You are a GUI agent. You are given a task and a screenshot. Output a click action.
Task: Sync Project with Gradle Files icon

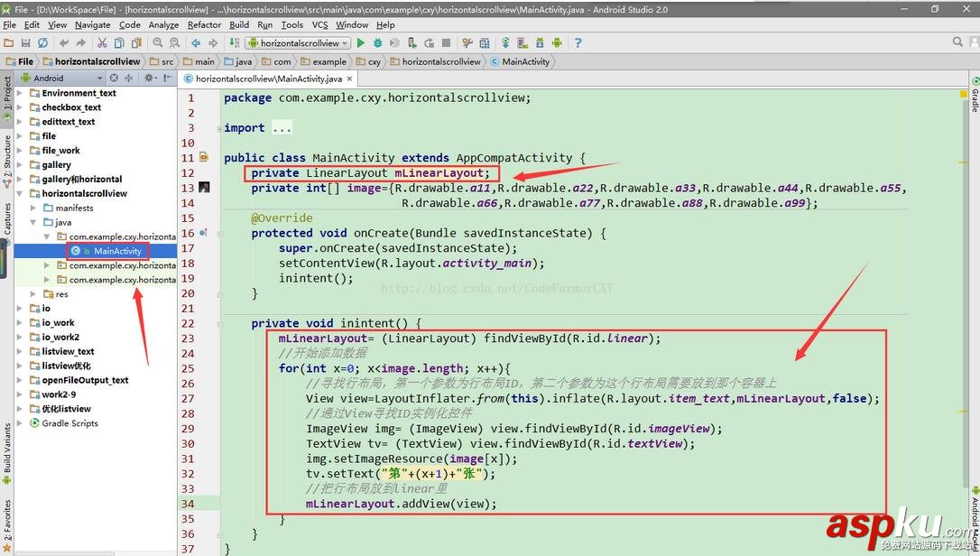(x=505, y=42)
